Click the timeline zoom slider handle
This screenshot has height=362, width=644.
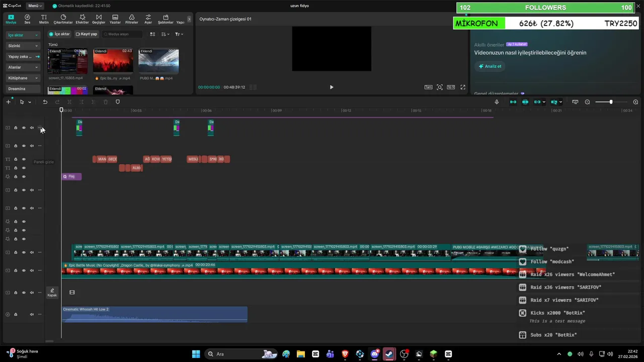611,102
